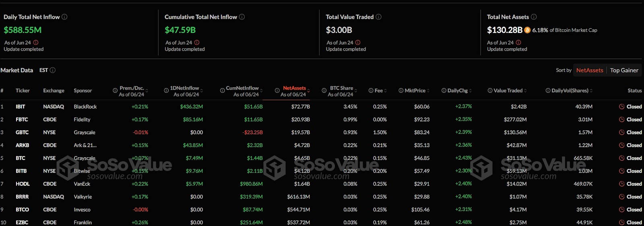This screenshot has width=644, height=226.
Task: Click info icon beside Total Net Assets
Action: click(x=534, y=17)
